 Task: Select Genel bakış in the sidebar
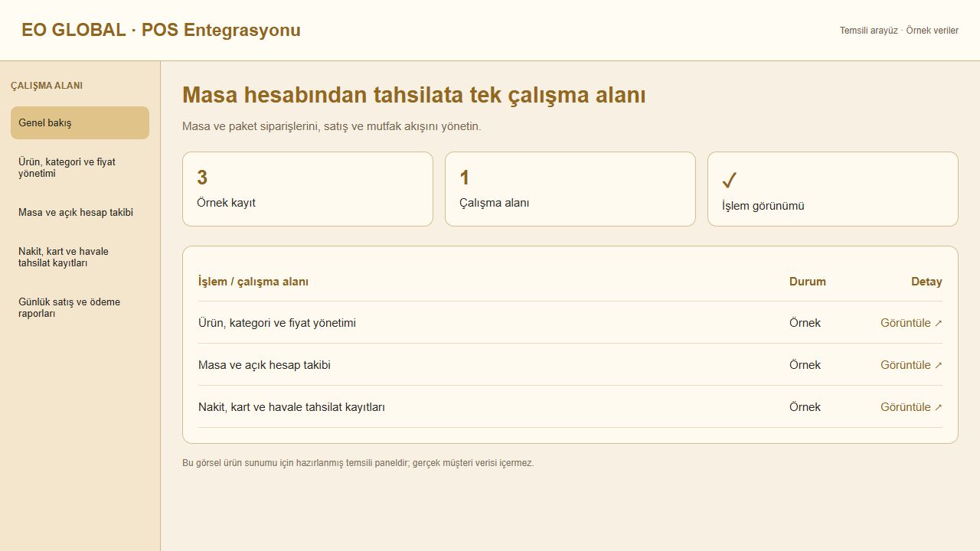point(80,122)
